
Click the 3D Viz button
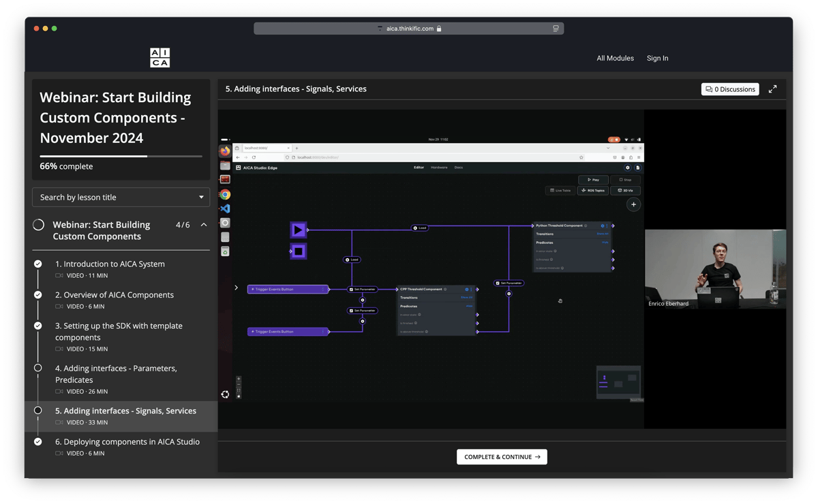tap(626, 191)
